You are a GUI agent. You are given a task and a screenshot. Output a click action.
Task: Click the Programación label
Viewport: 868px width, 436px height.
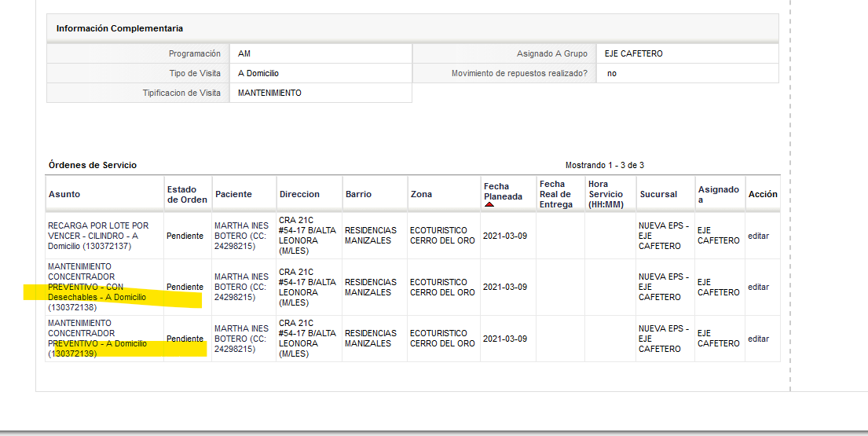pos(194,53)
